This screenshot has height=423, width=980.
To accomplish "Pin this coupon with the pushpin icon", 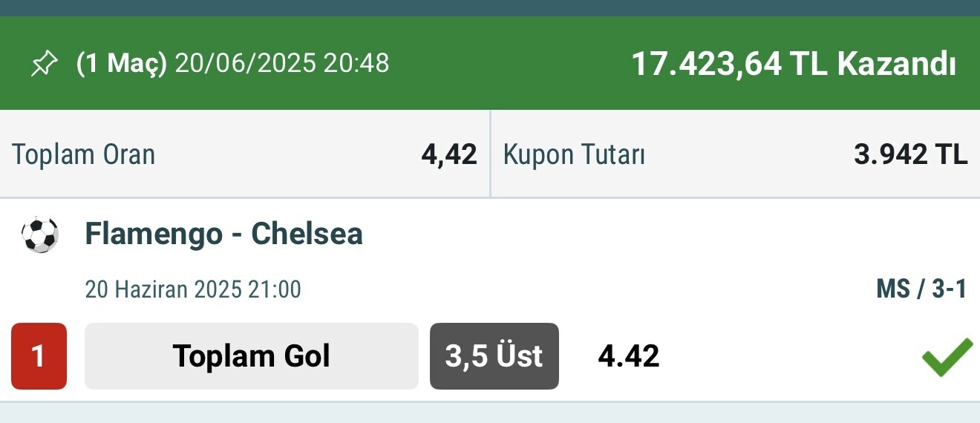I will click(44, 65).
